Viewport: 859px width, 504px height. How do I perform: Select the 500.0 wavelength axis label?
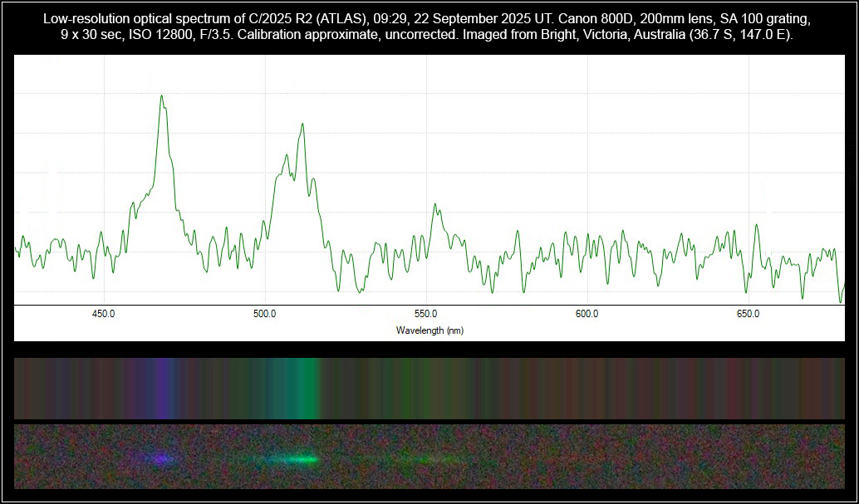[265, 315]
